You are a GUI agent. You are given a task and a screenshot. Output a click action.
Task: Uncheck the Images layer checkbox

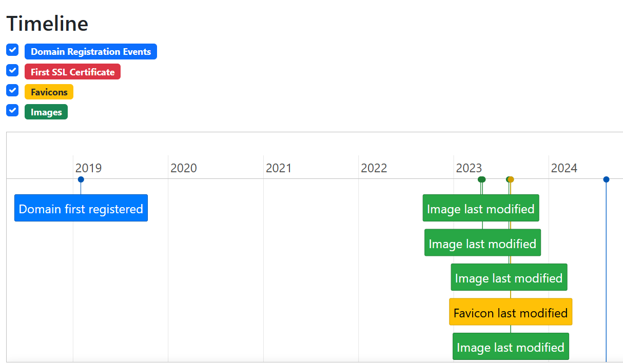[x=12, y=110]
